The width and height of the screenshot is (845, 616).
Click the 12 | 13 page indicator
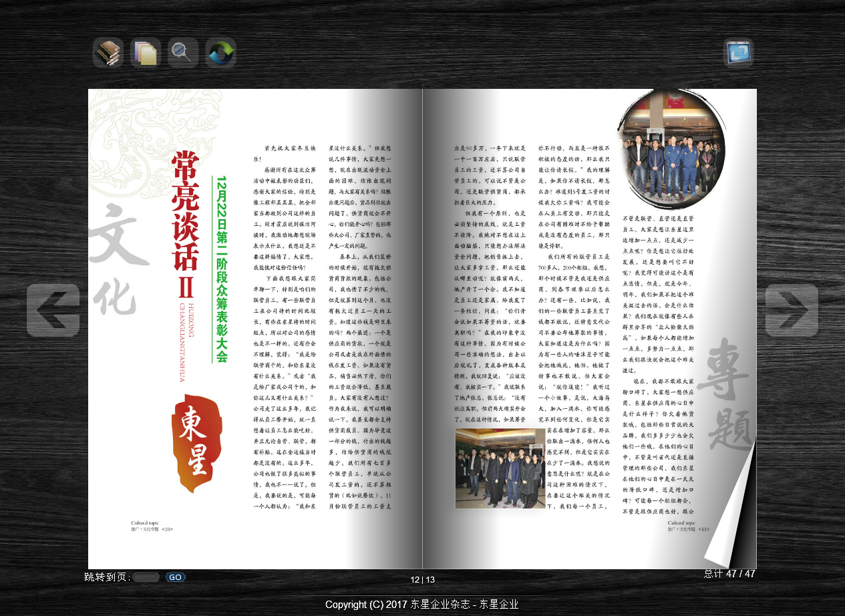click(x=423, y=580)
